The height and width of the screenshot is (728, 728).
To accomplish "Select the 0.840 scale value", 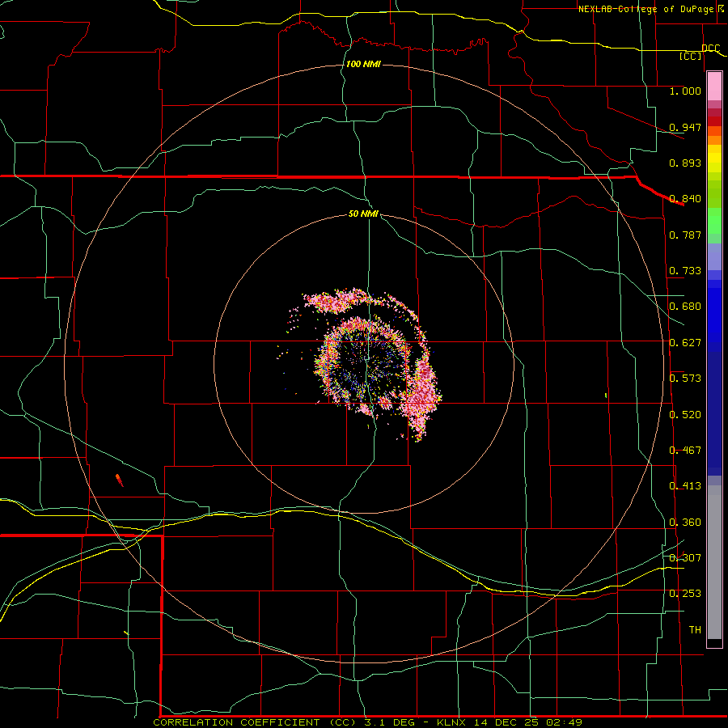I will click(x=685, y=199).
